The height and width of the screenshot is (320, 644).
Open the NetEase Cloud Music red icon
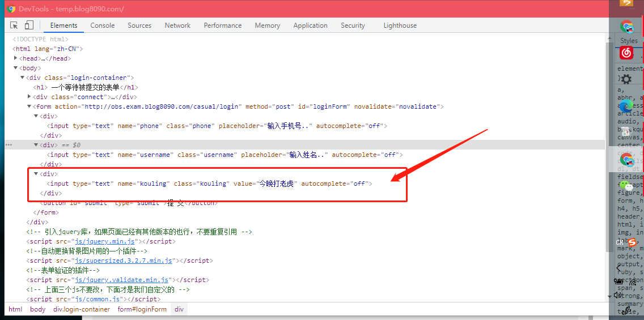point(626,53)
